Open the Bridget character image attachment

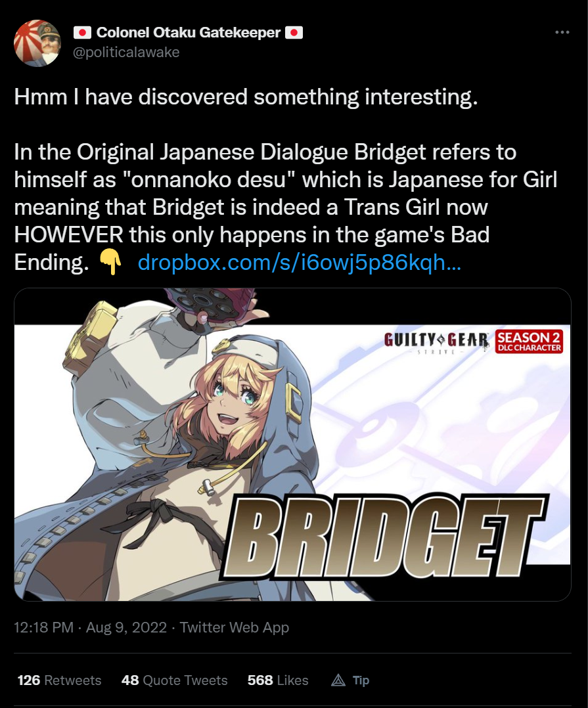[x=292, y=444]
